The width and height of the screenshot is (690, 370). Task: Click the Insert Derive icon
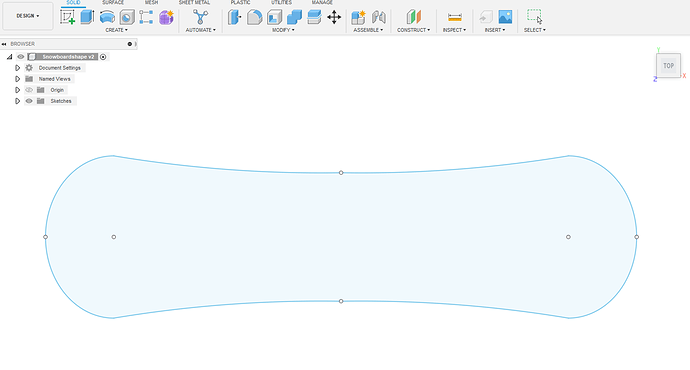coord(486,17)
